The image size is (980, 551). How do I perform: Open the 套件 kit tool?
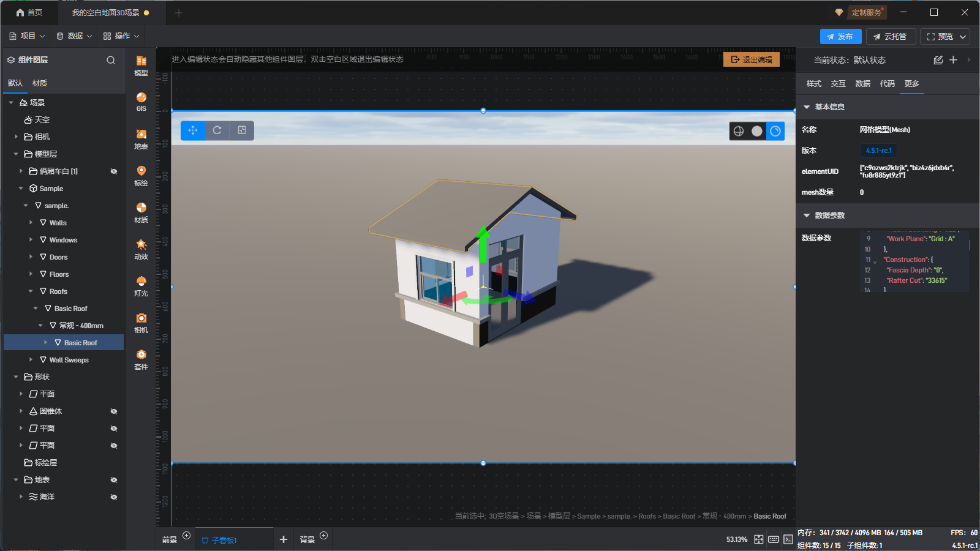(x=141, y=359)
